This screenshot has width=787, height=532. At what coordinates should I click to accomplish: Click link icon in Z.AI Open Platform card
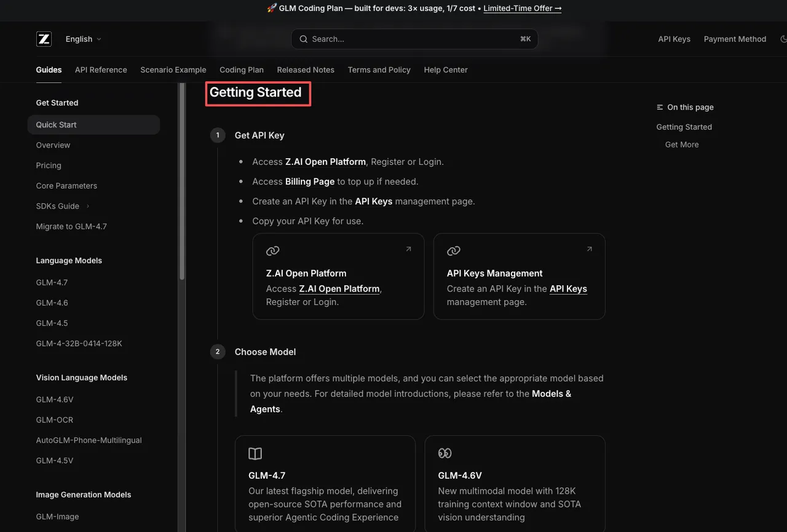(272, 251)
